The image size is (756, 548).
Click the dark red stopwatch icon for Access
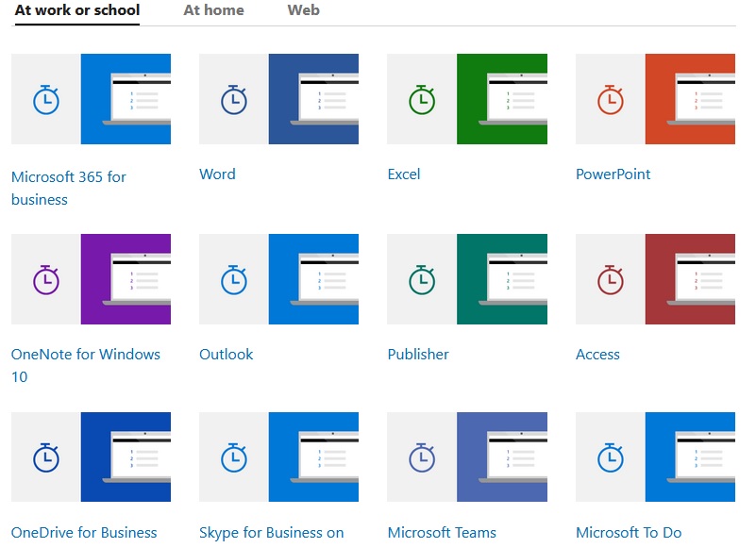tap(611, 279)
